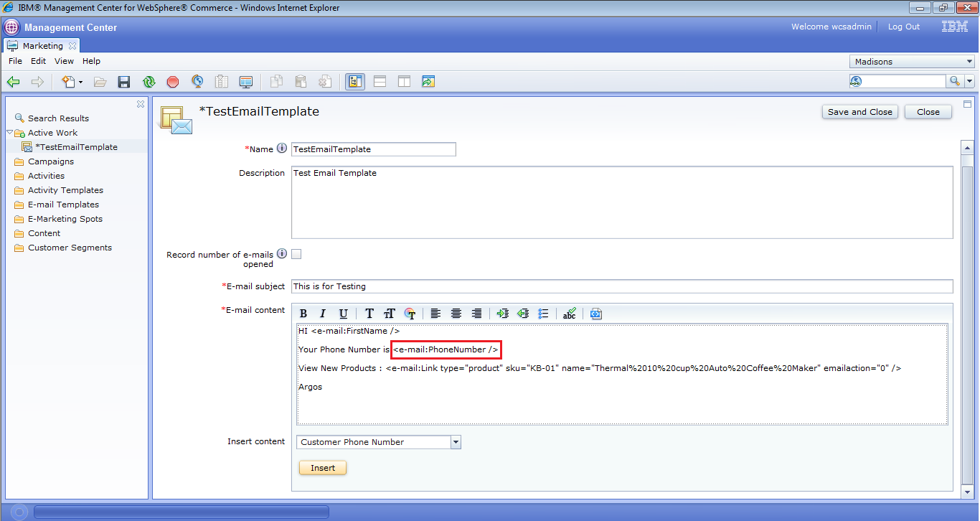Split the work area horizontally
This screenshot has height=521, width=980.
point(380,82)
